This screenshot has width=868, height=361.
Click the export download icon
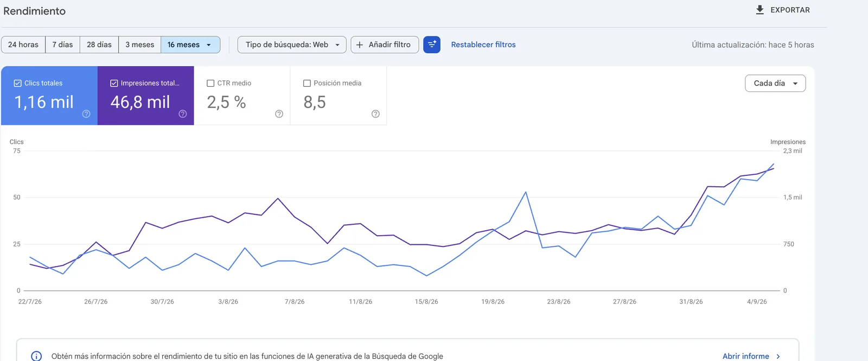click(x=760, y=10)
